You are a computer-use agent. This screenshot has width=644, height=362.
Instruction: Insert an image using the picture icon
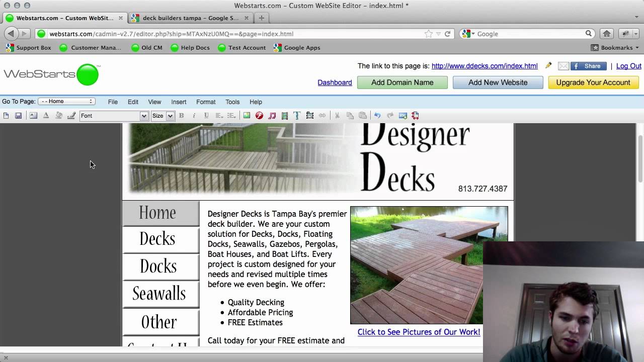247,116
